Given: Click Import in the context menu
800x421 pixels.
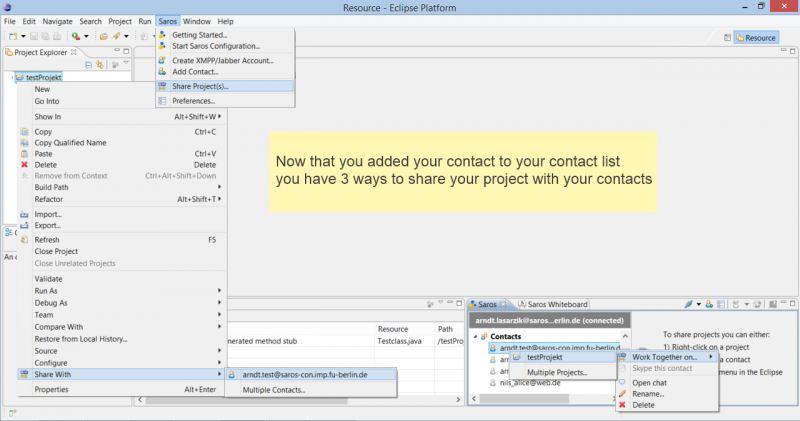Looking at the screenshot, I should point(121,214).
